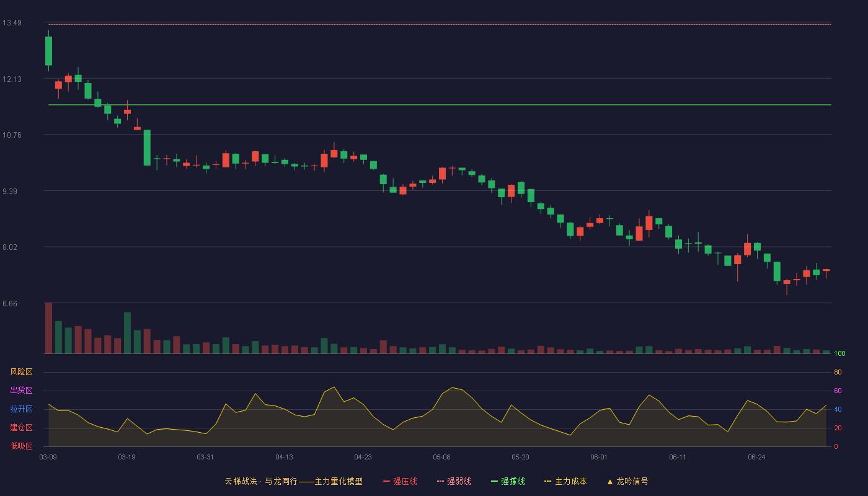The image size is (868, 496).
Task: Select the magenta 60 indicator scale value
Action: pyautogui.click(x=838, y=391)
